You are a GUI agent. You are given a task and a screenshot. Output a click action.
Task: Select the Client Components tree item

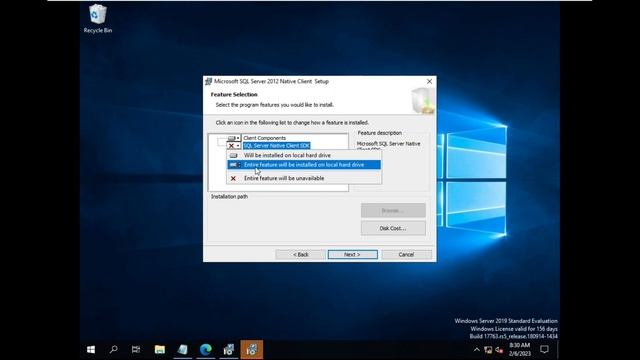(x=264, y=138)
